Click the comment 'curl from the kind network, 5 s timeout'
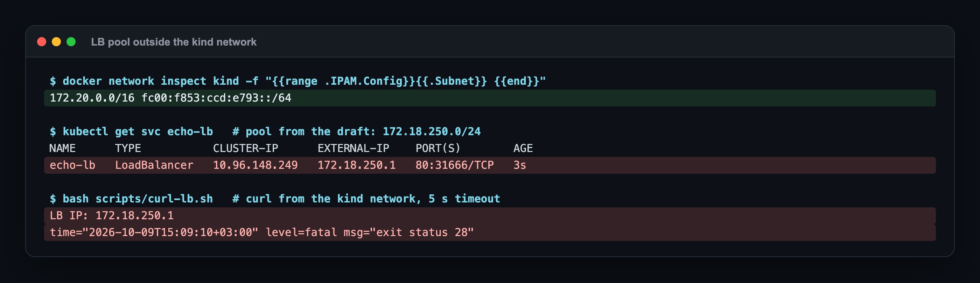 pos(366,199)
